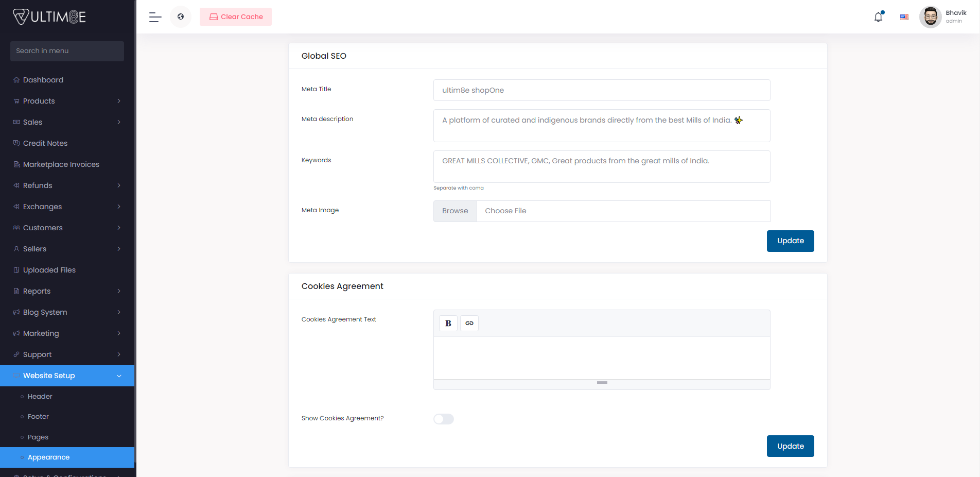Select the US flag language icon
980x477 pixels.
(904, 17)
